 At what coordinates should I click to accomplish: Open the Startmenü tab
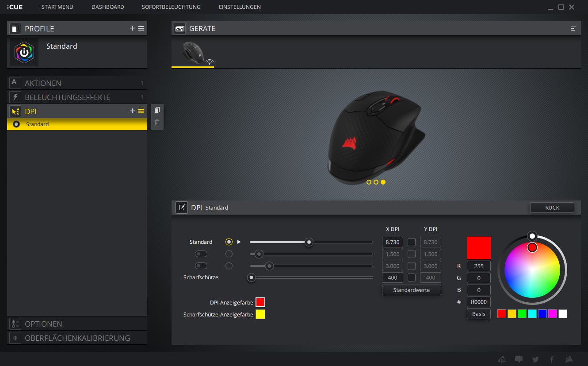pyautogui.click(x=57, y=7)
